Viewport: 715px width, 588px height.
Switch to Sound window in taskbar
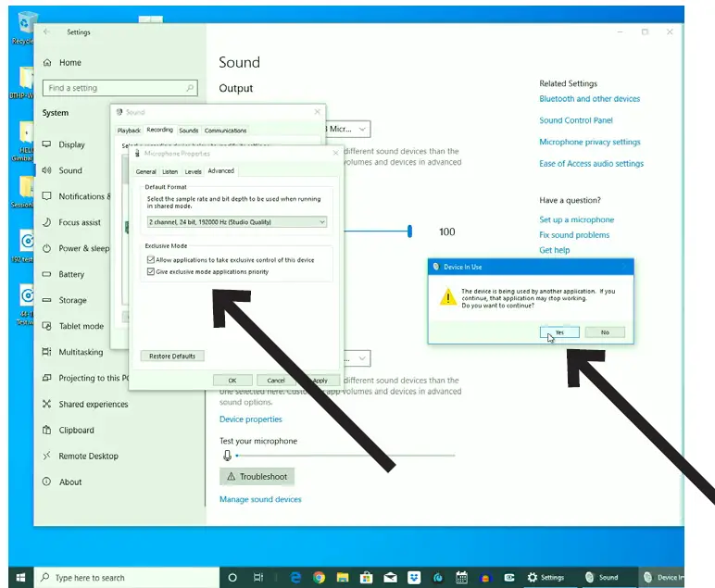click(x=602, y=578)
